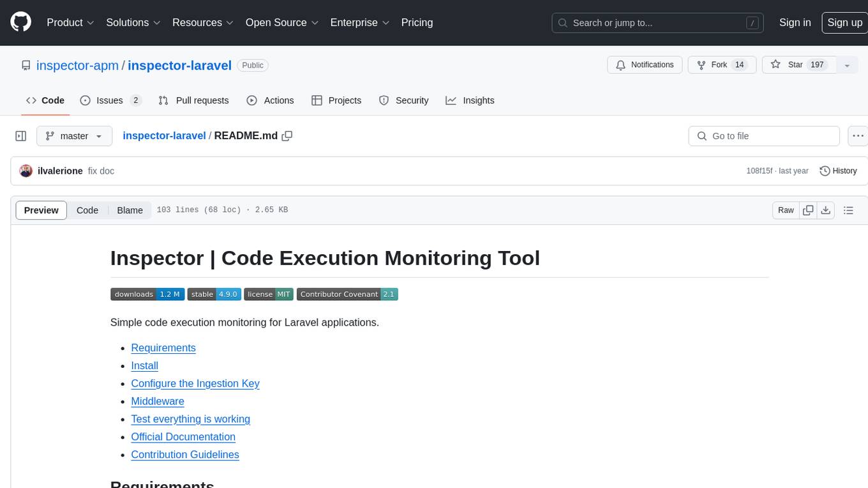Switch to the Security tab

point(403,100)
